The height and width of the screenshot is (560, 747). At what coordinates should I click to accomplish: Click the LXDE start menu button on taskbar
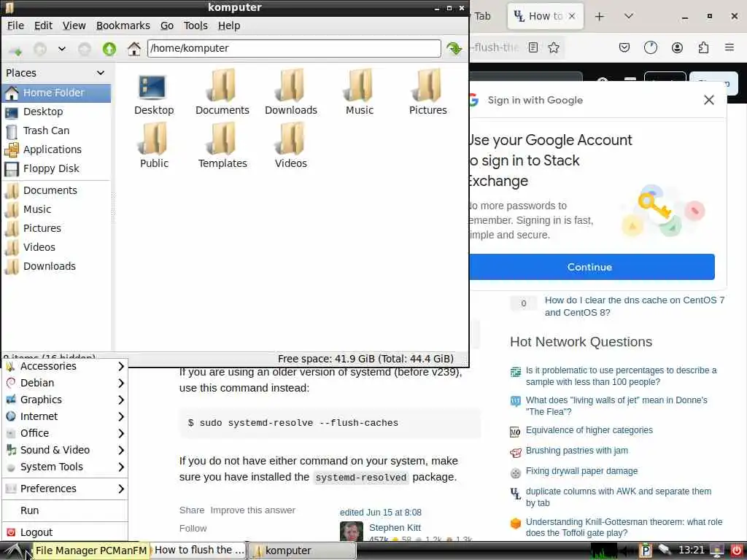click(15, 551)
